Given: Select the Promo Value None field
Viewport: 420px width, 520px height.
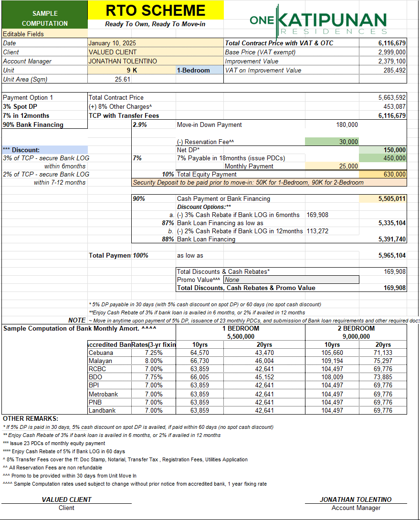Looking at the screenshot, I should 291,280.
